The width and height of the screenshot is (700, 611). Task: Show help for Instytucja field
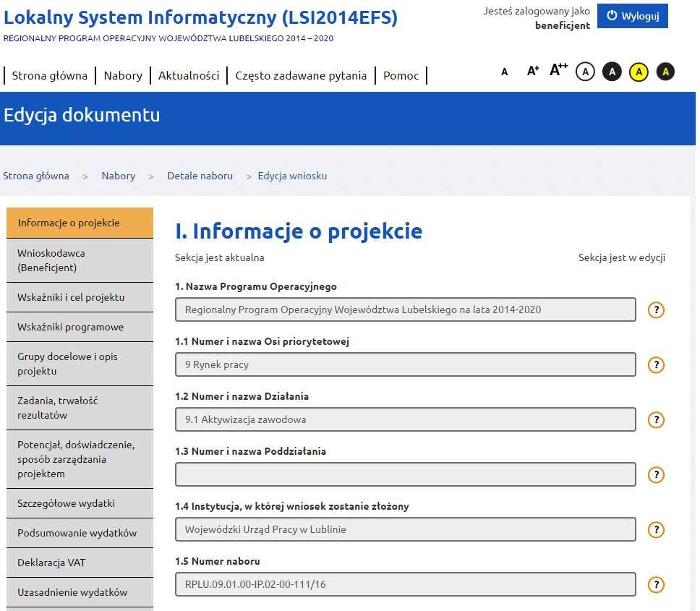[656, 529]
